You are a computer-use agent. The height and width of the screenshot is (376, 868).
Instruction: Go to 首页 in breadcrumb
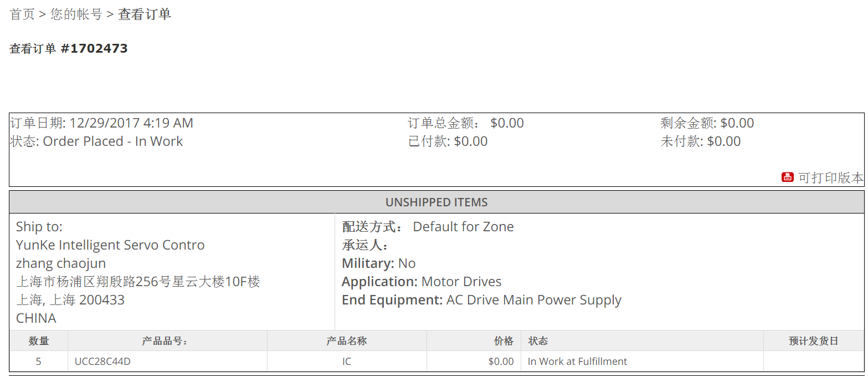pyautogui.click(x=22, y=14)
